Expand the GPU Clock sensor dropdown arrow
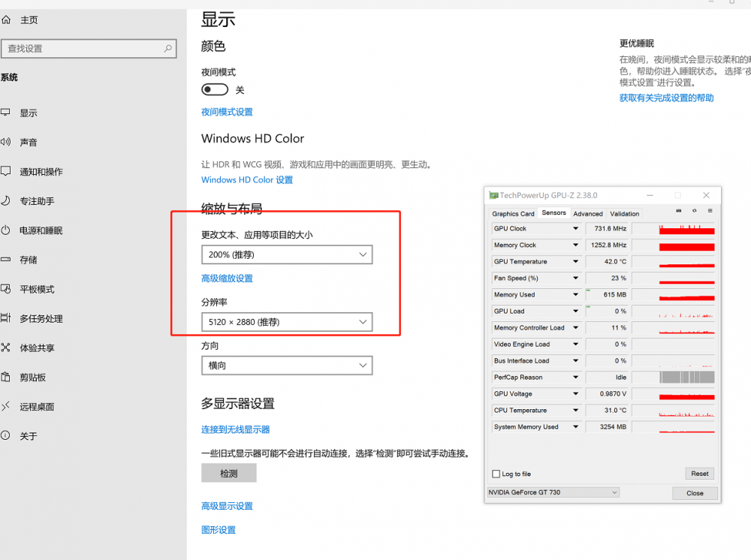 [576, 229]
